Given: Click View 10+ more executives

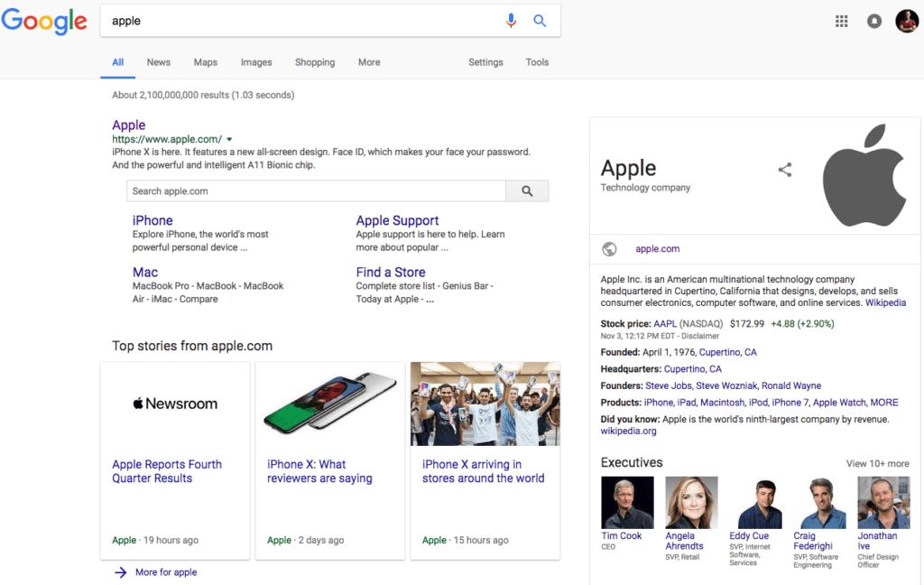Looking at the screenshot, I should (x=877, y=463).
